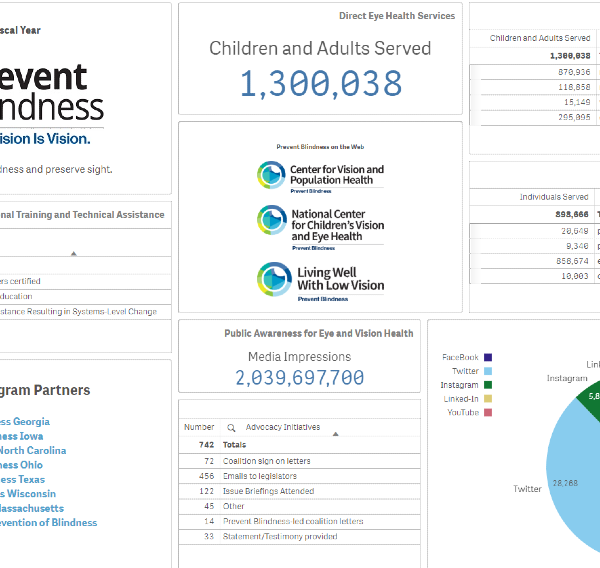Select the 10,003 table cell

pos(575,276)
